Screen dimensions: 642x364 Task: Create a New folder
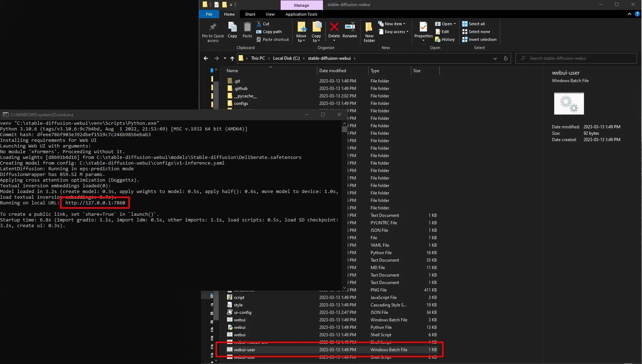tap(369, 32)
